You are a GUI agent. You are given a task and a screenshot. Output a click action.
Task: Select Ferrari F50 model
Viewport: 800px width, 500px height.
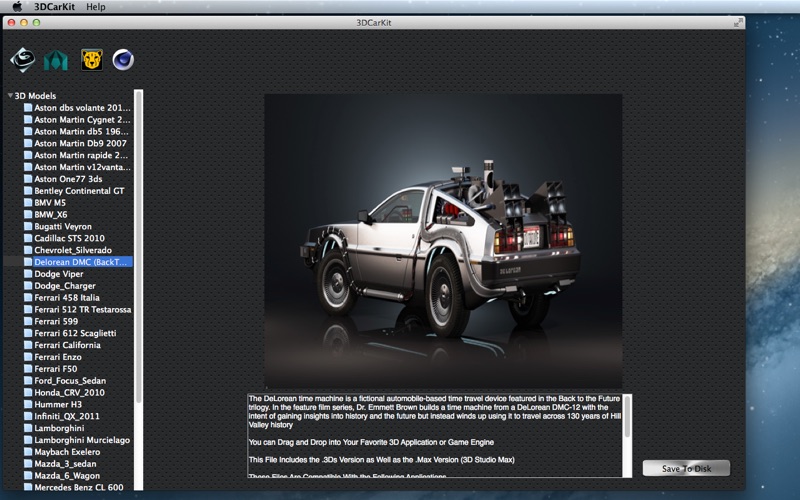pyautogui.click(x=56, y=369)
